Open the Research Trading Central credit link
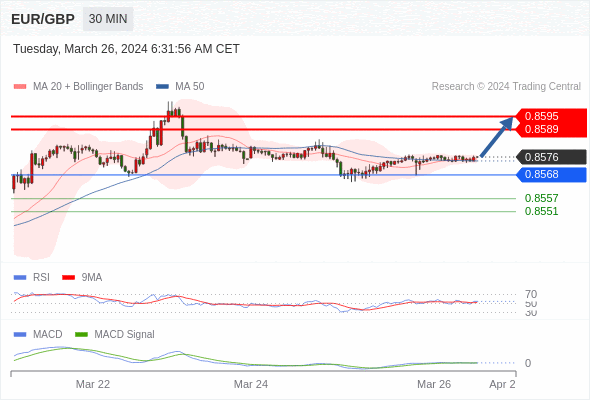Screen dimensions: 590x400 point(506,87)
